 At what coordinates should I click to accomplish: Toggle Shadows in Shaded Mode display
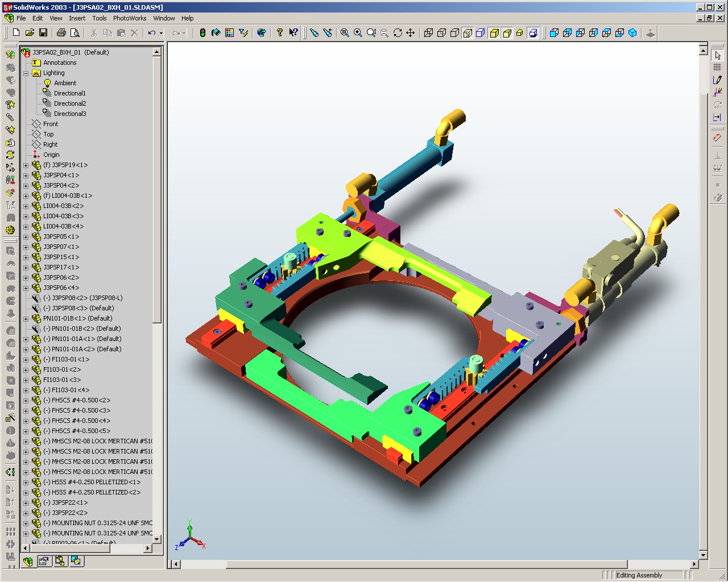pyautogui.click(x=533, y=33)
